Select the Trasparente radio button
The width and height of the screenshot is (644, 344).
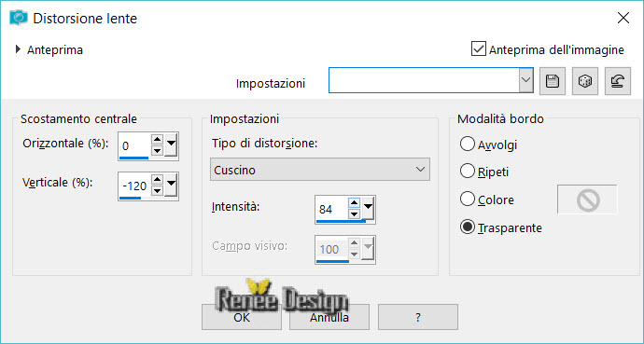point(468,227)
